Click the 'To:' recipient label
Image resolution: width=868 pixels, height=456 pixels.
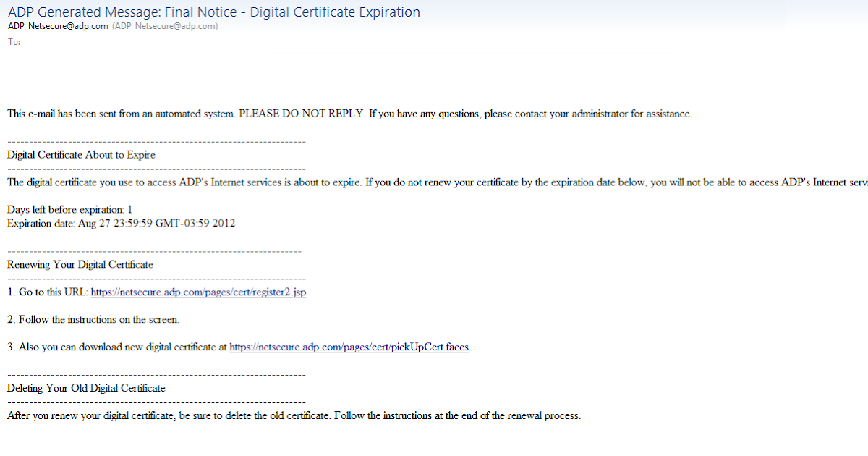14,42
